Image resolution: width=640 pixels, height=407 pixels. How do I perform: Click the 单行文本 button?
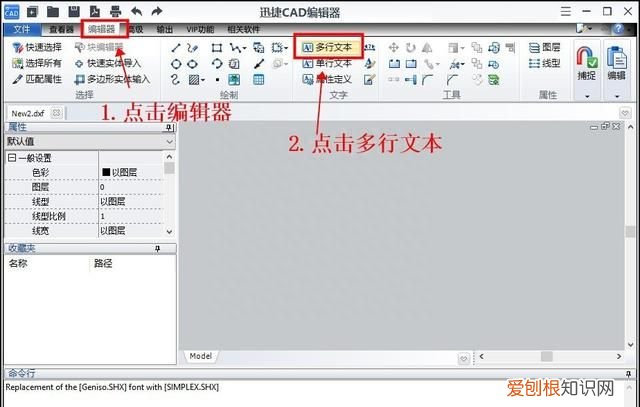327,63
